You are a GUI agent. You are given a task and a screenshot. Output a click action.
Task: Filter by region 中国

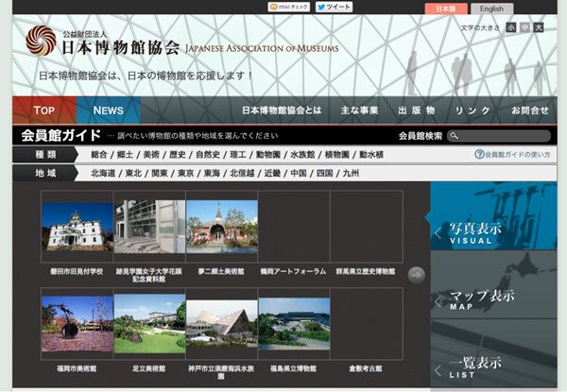click(x=299, y=174)
